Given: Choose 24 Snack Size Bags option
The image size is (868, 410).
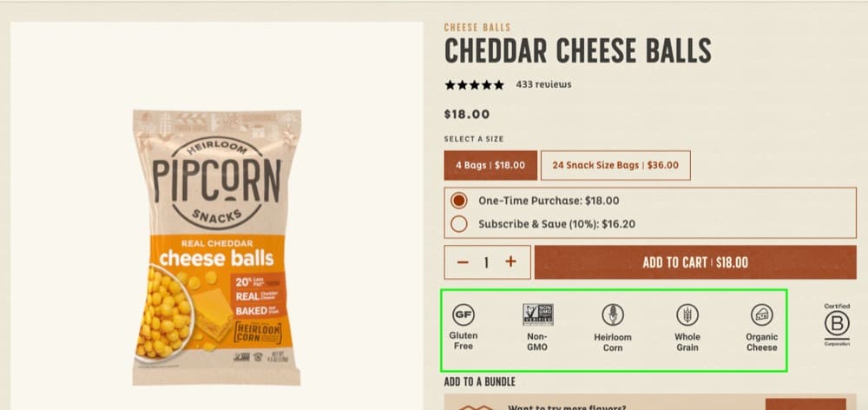Looking at the screenshot, I should (615, 165).
